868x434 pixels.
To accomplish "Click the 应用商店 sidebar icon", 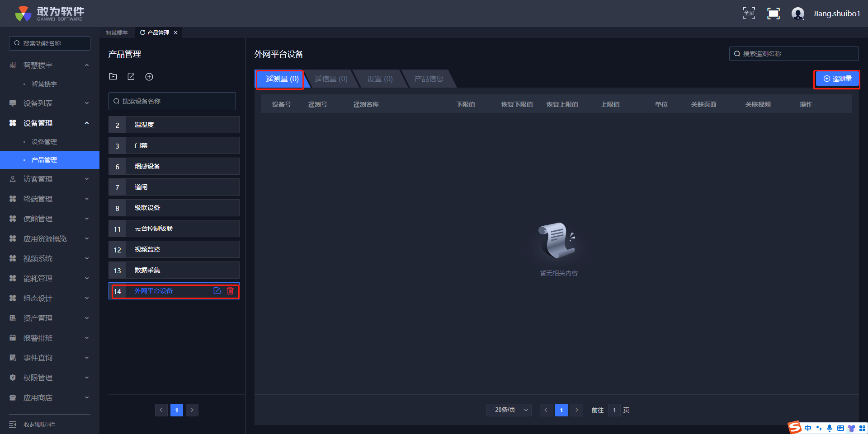I will (13, 398).
